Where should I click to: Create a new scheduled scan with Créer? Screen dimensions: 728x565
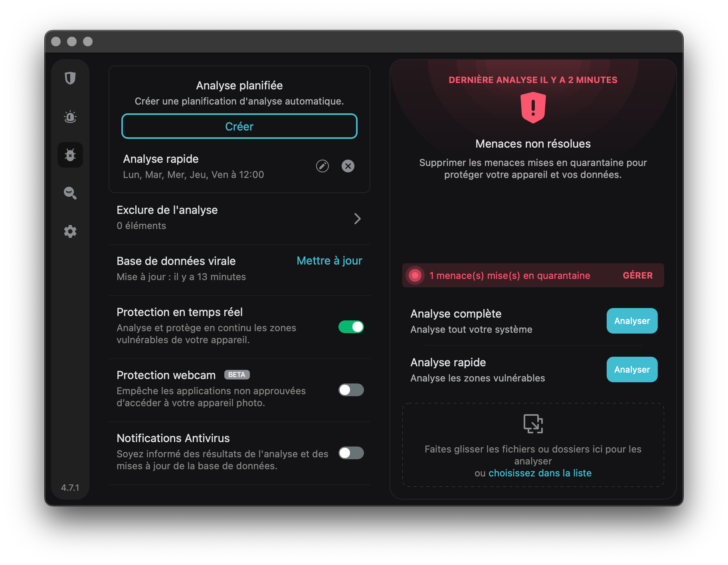click(x=239, y=126)
